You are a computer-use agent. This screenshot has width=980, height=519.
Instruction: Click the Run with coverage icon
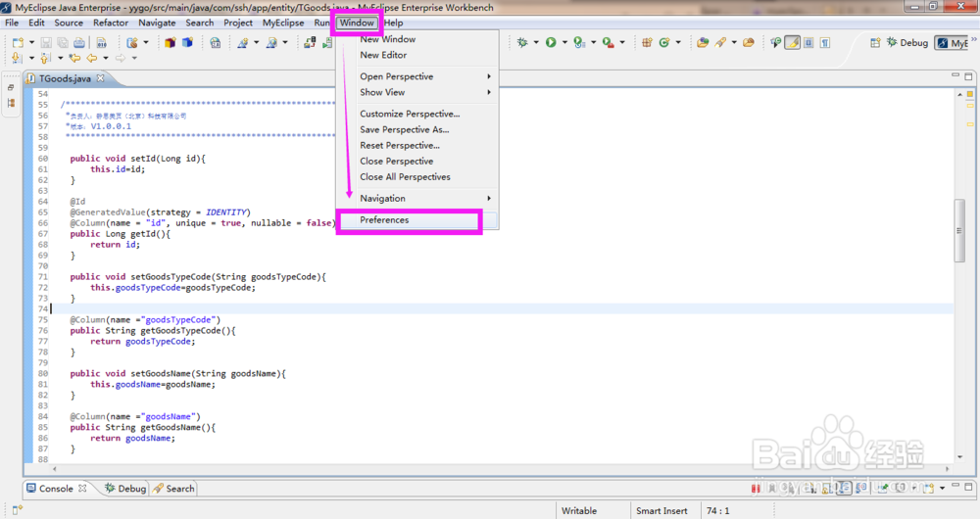click(x=579, y=42)
